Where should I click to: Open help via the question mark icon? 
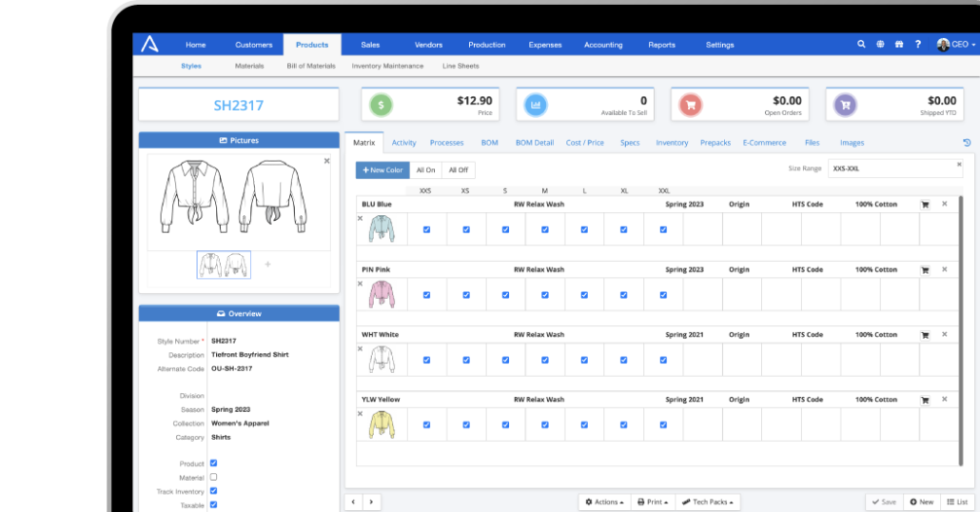[x=917, y=45]
